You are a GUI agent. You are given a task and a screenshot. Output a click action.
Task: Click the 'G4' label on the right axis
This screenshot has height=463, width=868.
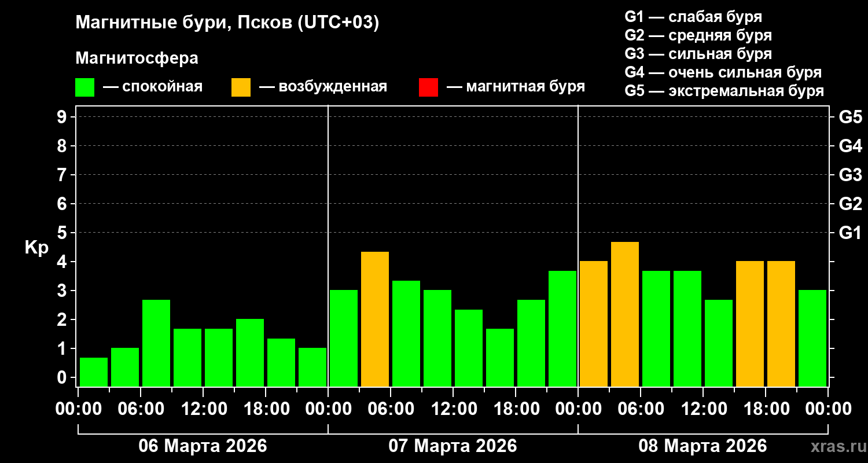pyautogui.click(x=850, y=146)
